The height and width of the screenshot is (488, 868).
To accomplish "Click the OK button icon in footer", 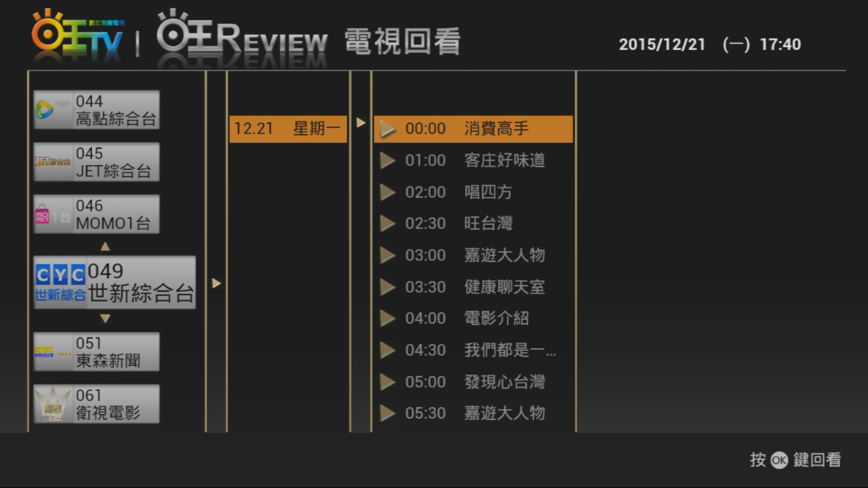I will click(x=779, y=460).
